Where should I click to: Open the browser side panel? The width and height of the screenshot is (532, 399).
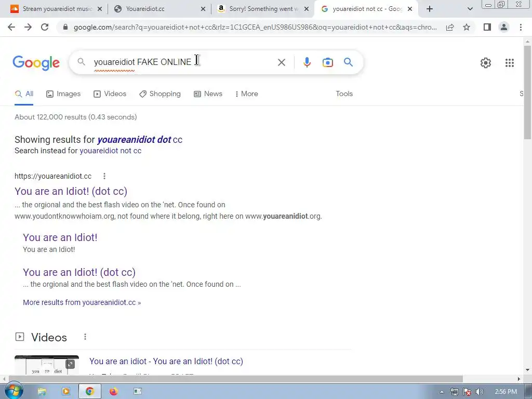pyautogui.click(x=487, y=27)
